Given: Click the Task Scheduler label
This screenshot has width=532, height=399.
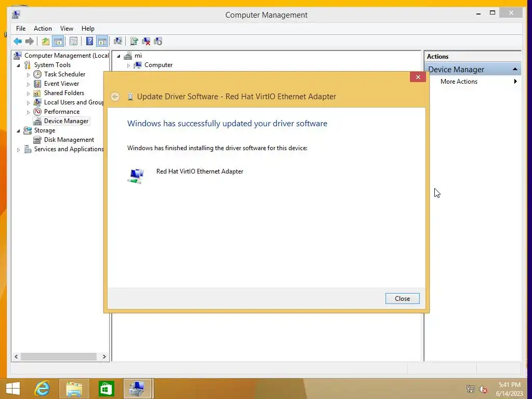Looking at the screenshot, I should [64, 74].
